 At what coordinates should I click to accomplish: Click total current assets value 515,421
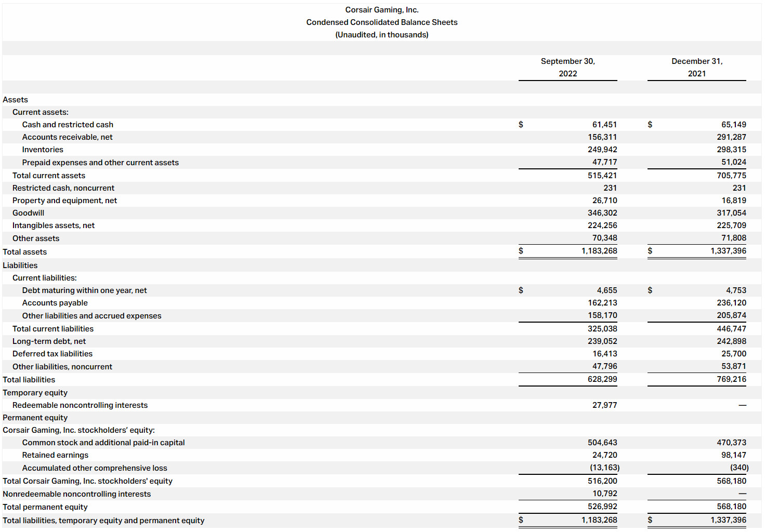[x=603, y=176]
